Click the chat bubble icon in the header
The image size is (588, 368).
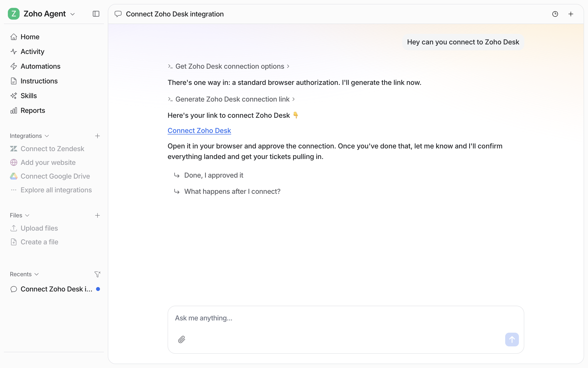118,14
